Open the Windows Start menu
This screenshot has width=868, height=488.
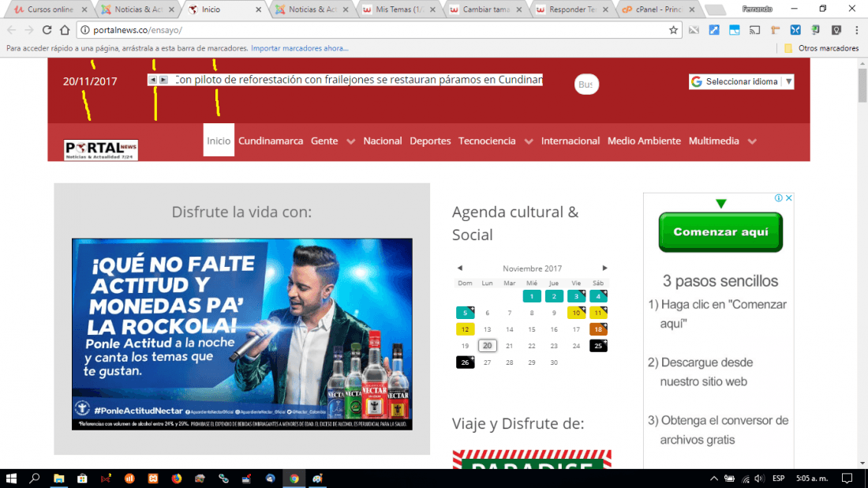pos(11,478)
